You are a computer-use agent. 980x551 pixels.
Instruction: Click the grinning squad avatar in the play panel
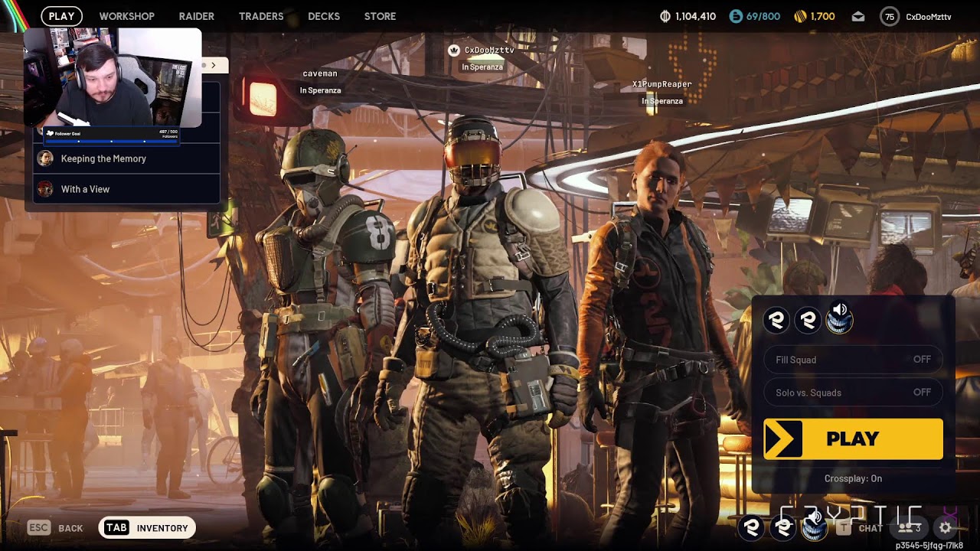tap(839, 321)
